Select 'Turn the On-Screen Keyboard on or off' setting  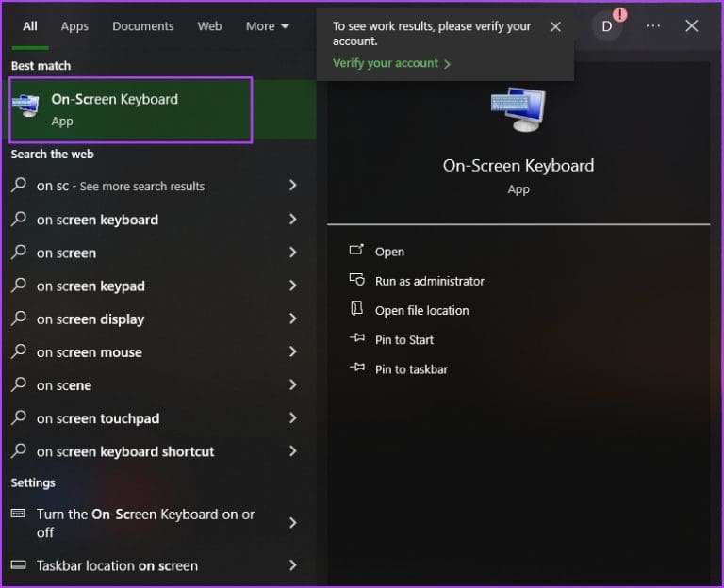[145, 523]
